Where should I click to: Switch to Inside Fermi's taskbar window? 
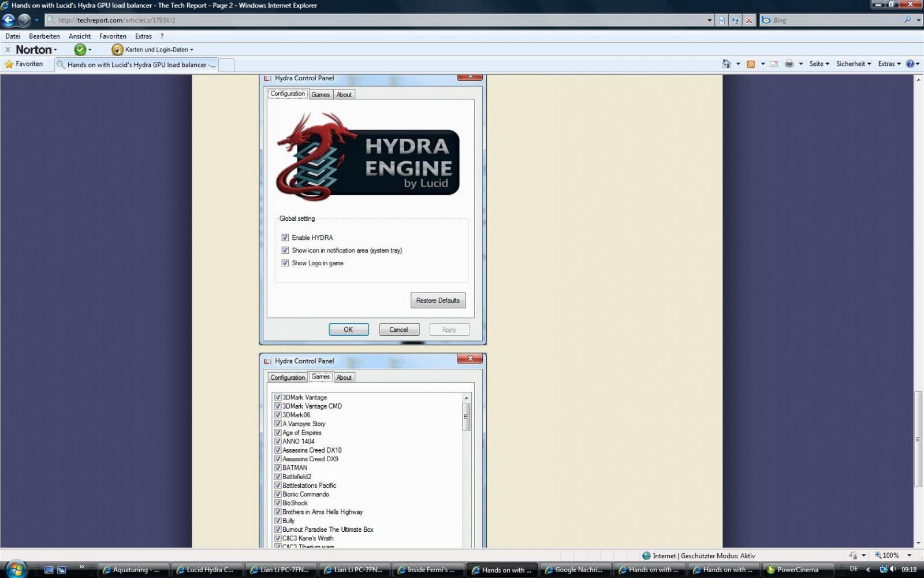tap(429, 570)
